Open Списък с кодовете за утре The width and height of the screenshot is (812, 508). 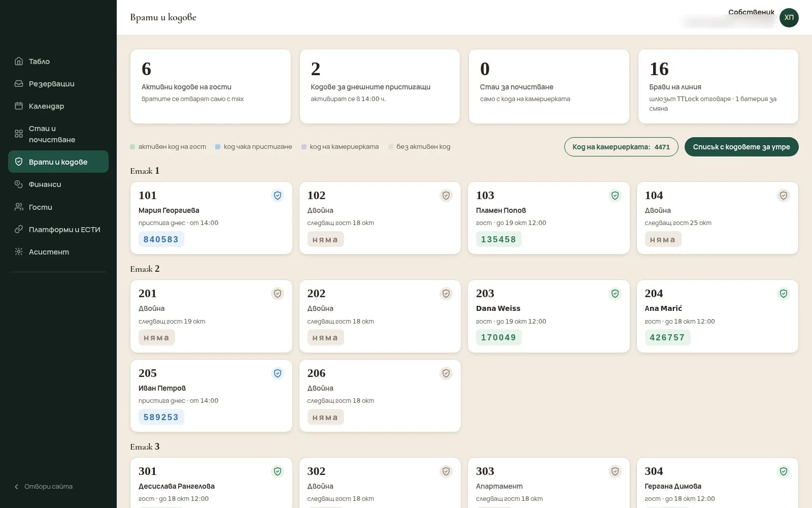pyautogui.click(x=741, y=147)
